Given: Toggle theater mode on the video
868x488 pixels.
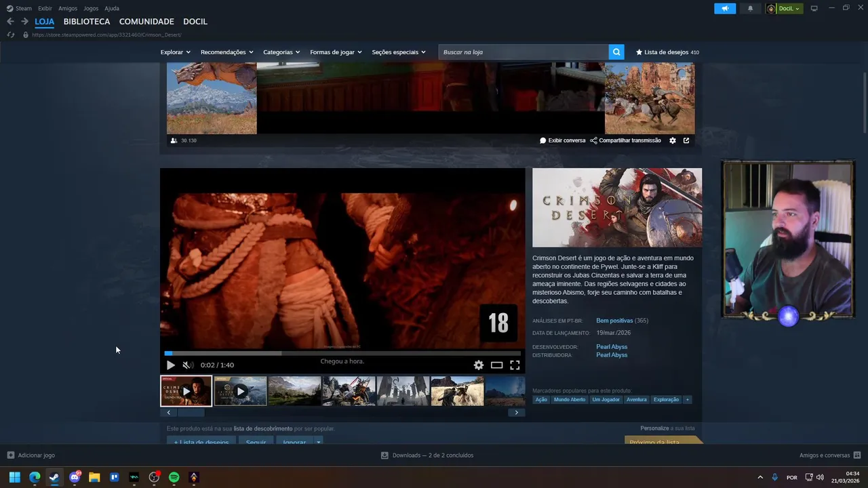Looking at the screenshot, I should click(x=497, y=365).
